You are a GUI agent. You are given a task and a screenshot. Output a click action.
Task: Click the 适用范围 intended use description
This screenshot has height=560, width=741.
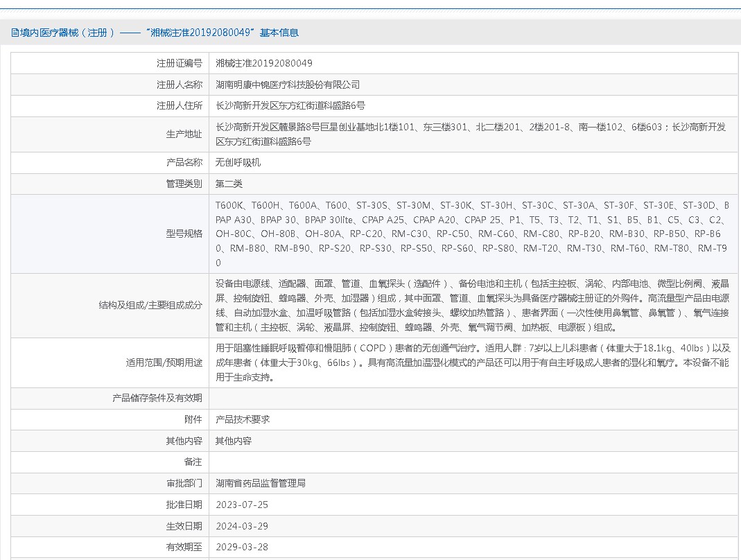click(x=471, y=362)
